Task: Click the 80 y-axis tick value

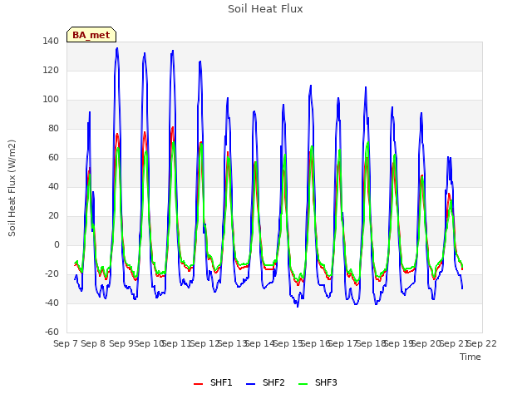Action: 53,129
